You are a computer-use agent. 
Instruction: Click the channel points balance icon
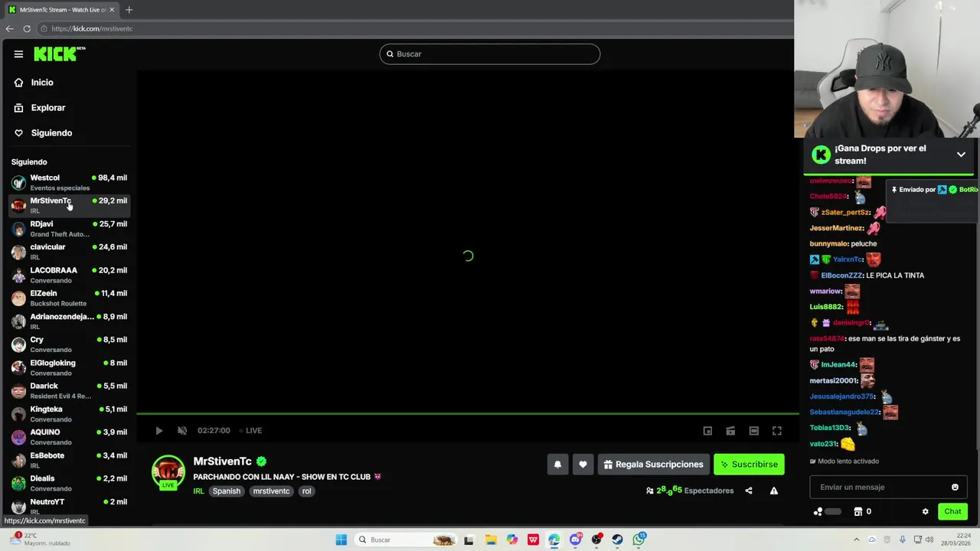click(x=818, y=511)
